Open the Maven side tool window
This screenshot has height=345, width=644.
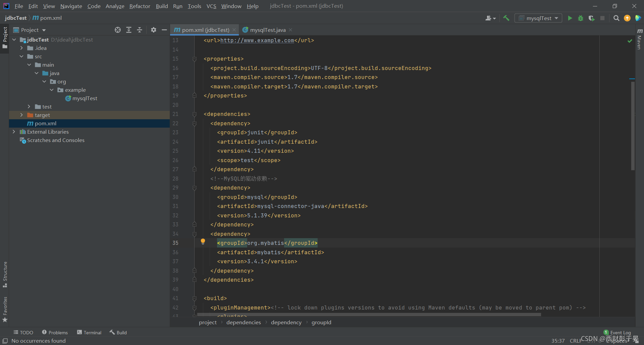640,40
